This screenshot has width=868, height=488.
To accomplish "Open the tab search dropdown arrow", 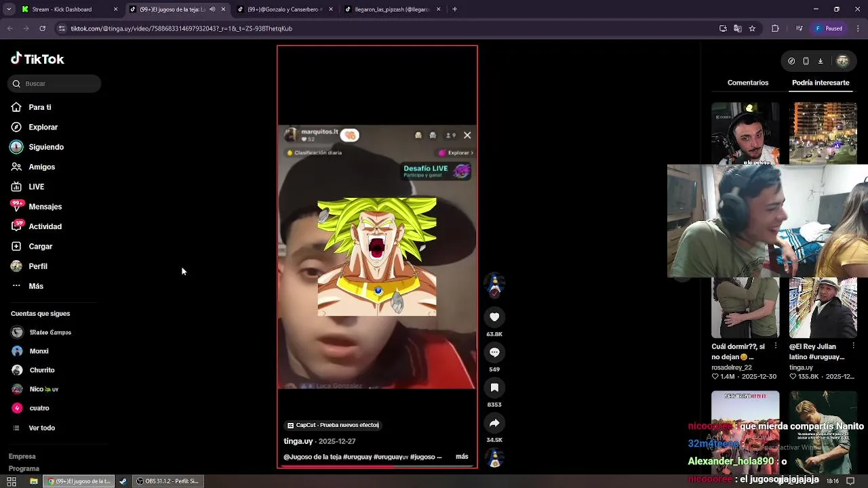I will 8,9.
